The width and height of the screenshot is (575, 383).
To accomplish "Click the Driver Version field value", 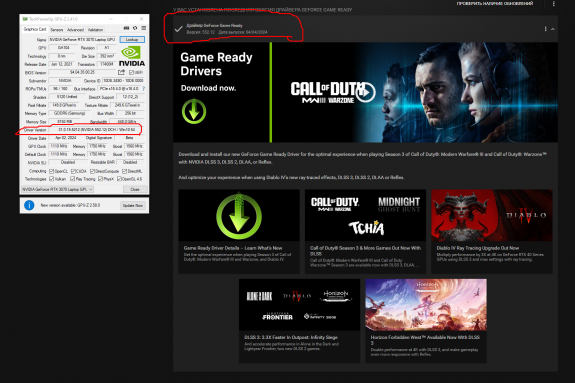I will 96,130.
